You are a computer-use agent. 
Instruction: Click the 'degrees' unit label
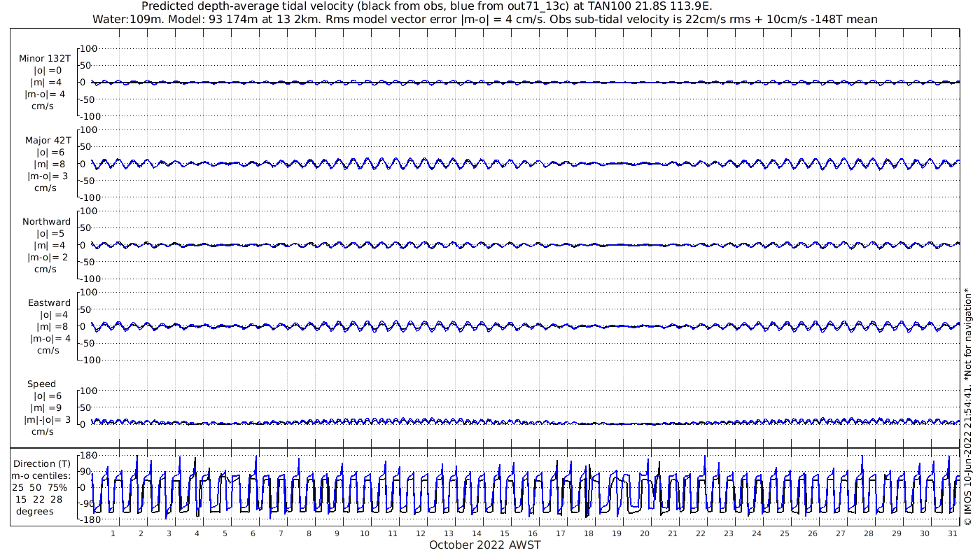(35, 512)
